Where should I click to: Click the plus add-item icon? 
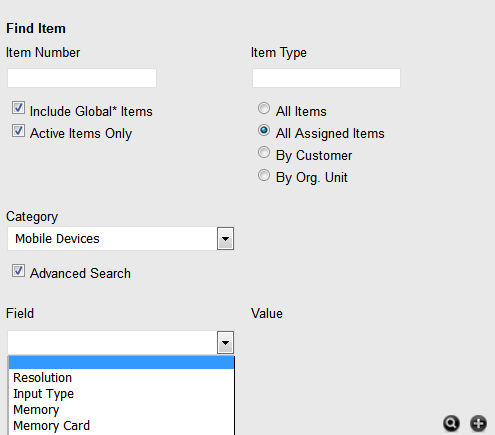478,424
